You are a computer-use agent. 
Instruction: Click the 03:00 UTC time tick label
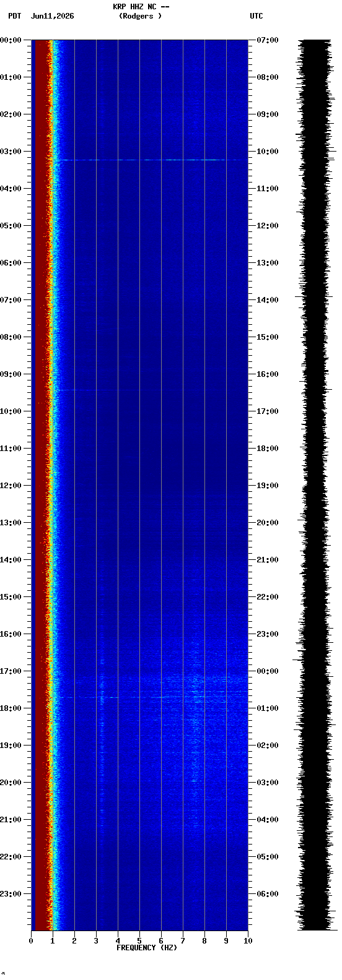point(268,783)
